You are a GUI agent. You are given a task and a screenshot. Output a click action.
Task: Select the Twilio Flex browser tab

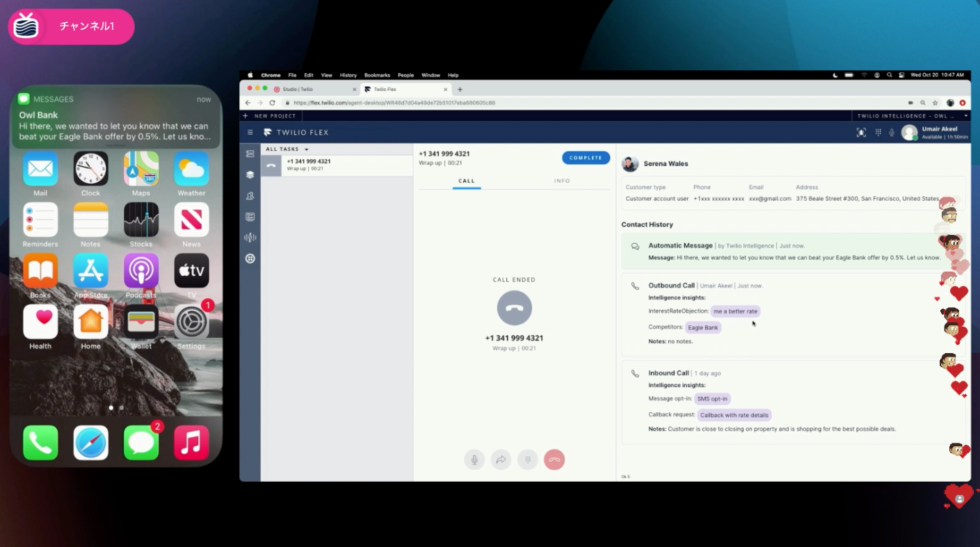click(x=405, y=89)
